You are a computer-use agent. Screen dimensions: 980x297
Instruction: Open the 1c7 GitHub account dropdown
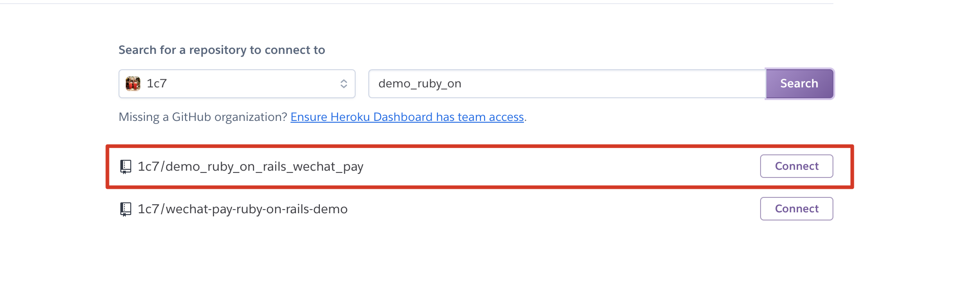coord(237,84)
